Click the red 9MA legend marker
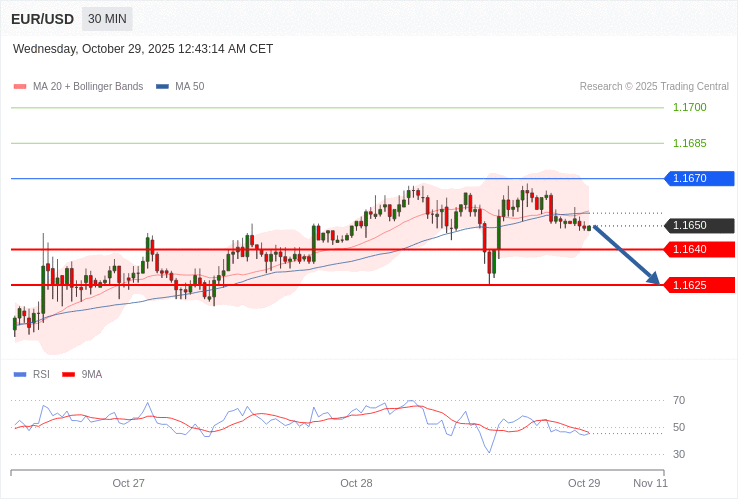Viewport: 738px width, 500px height. pos(69,375)
